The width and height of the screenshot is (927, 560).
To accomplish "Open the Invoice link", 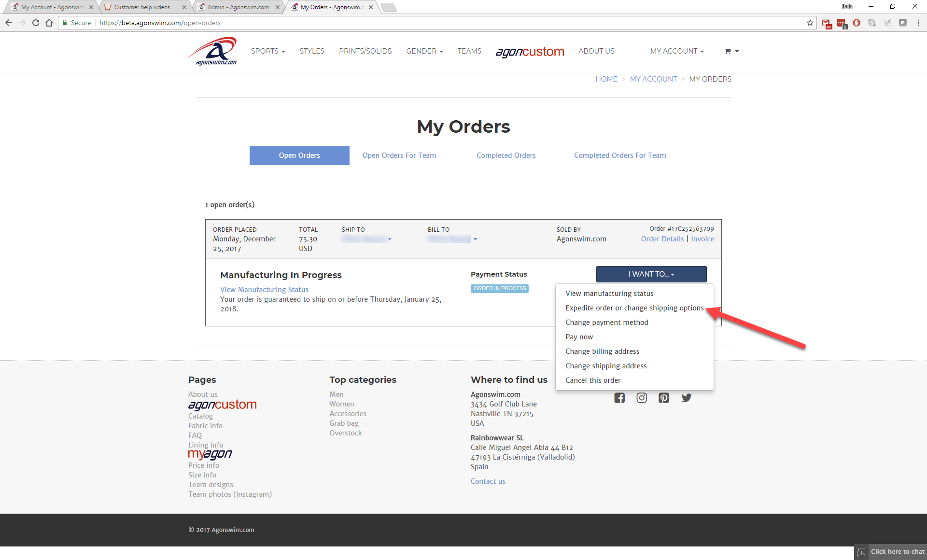I will coord(702,239).
